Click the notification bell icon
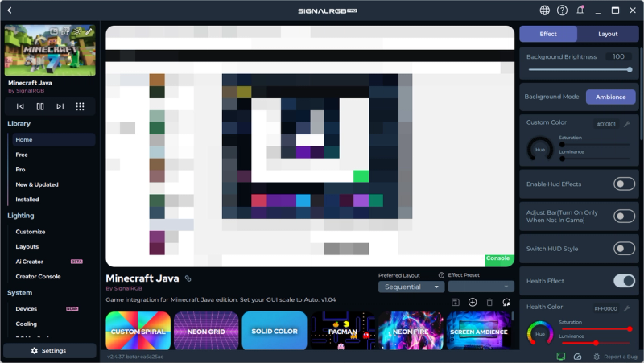The height and width of the screenshot is (363, 644). (580, 10)
